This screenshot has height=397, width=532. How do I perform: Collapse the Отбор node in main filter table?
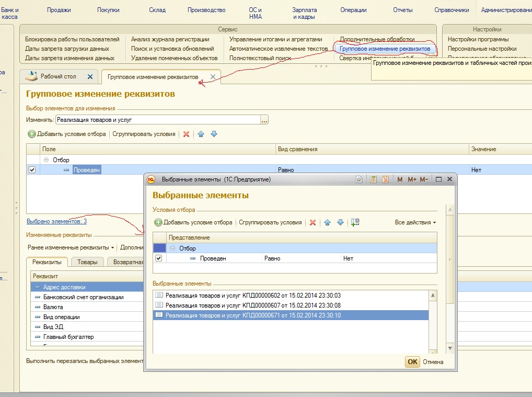click(x=47, y=160)
